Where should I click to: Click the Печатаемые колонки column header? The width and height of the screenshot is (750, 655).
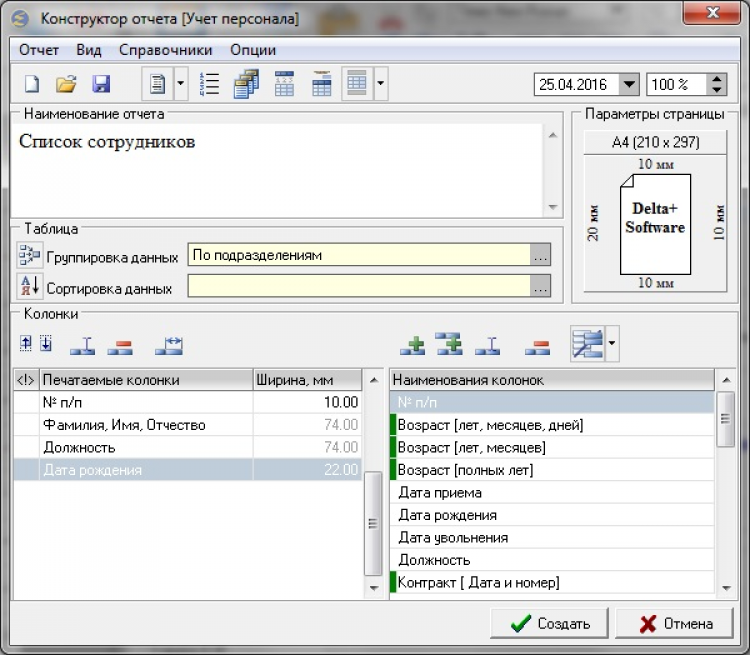point(146,380)
